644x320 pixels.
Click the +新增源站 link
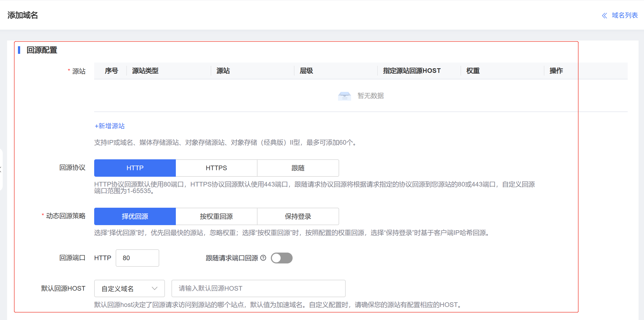[109, 126]
